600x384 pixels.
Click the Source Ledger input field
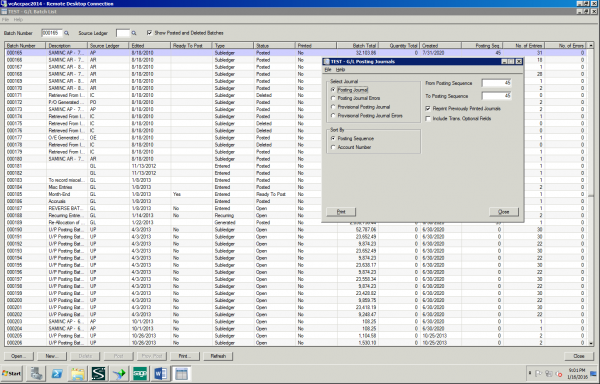click(123, 33)
